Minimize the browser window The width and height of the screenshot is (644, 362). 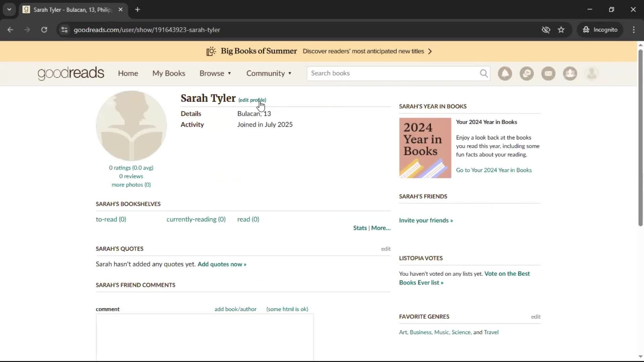pos(590,10)
